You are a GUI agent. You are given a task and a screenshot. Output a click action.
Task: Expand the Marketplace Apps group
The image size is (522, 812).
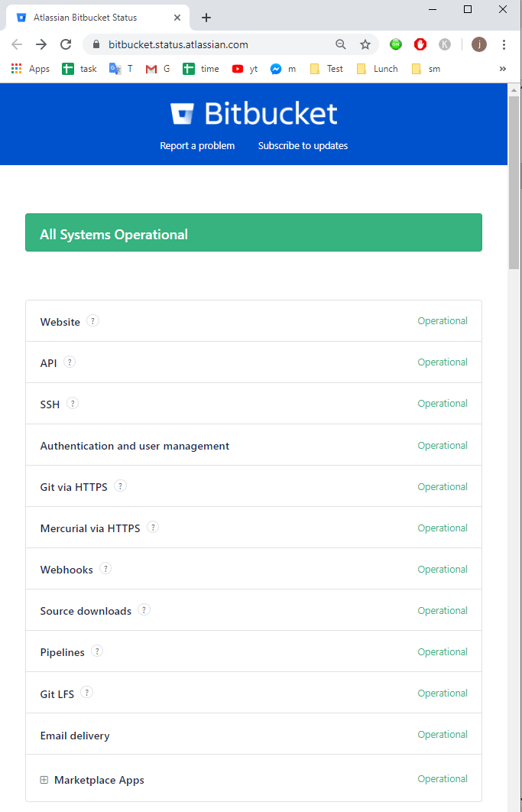[x=44, y=780]
